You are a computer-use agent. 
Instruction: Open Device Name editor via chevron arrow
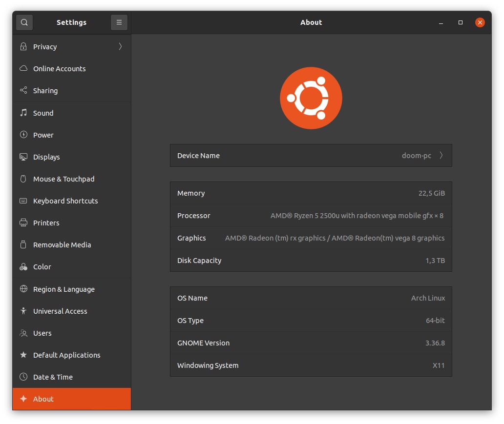click(x=441, y=156)
